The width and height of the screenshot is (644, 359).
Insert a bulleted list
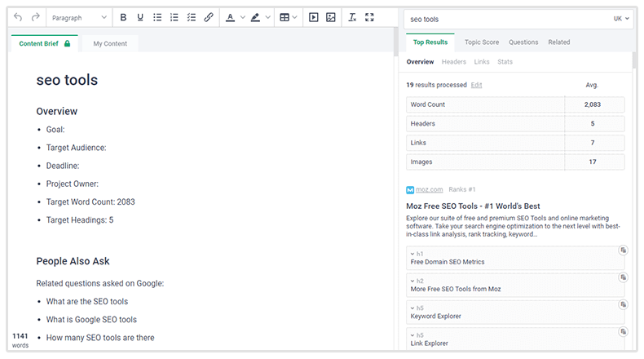coord(157,17)
